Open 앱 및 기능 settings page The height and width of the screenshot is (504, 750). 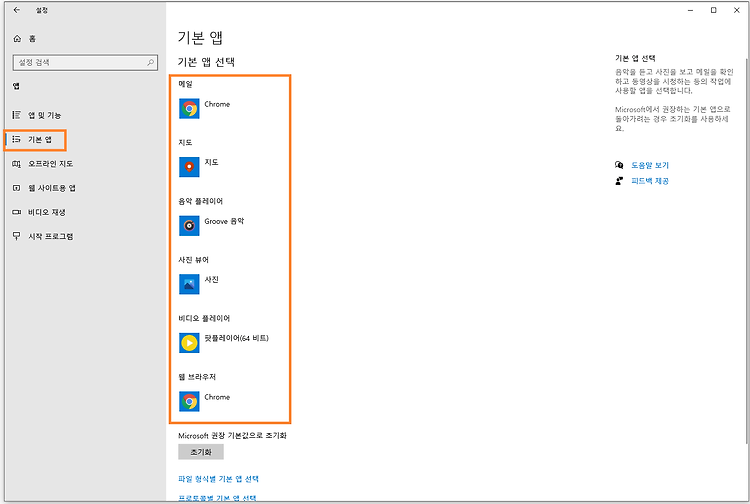pos(44,115)
